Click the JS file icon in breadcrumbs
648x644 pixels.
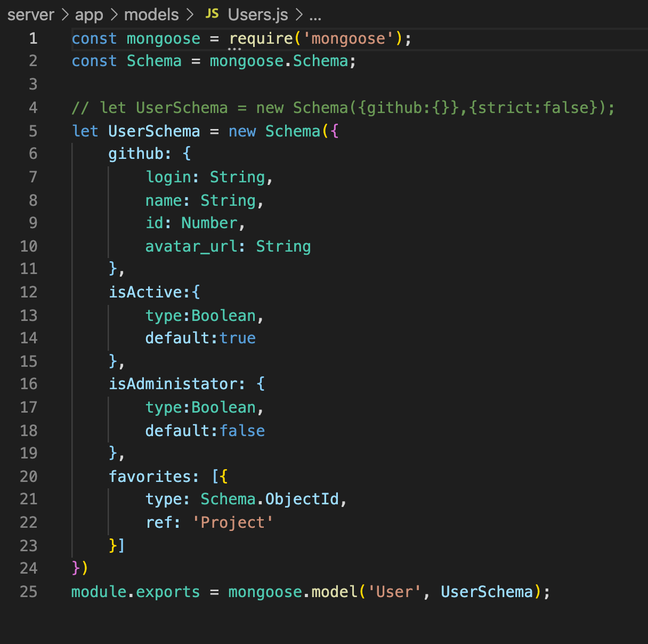[x=212, y=14]
